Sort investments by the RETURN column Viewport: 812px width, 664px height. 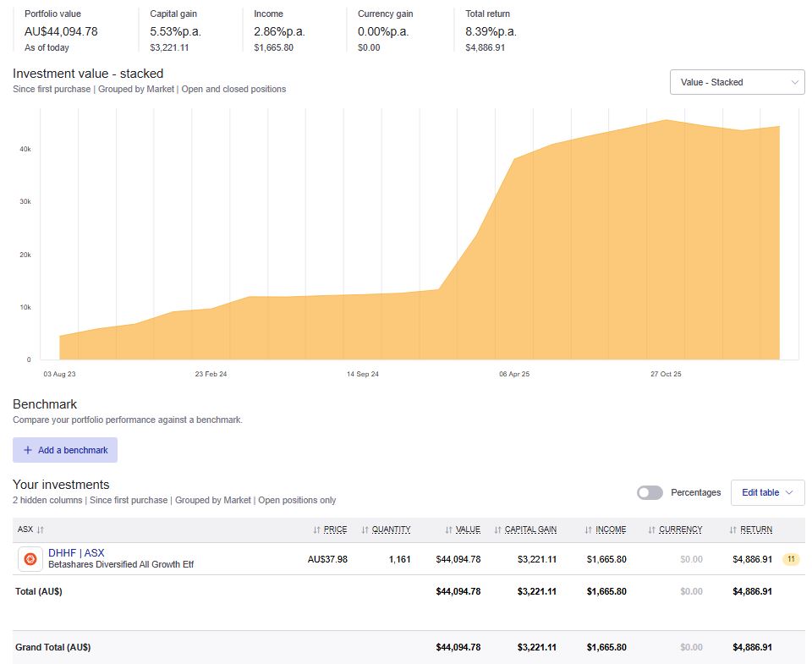click(x=750, y=530)
